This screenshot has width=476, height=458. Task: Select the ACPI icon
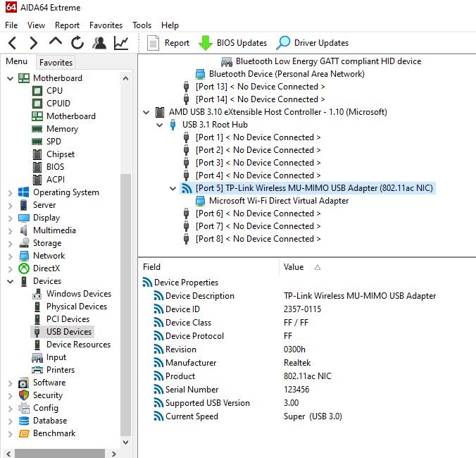(x=37, y=180)
